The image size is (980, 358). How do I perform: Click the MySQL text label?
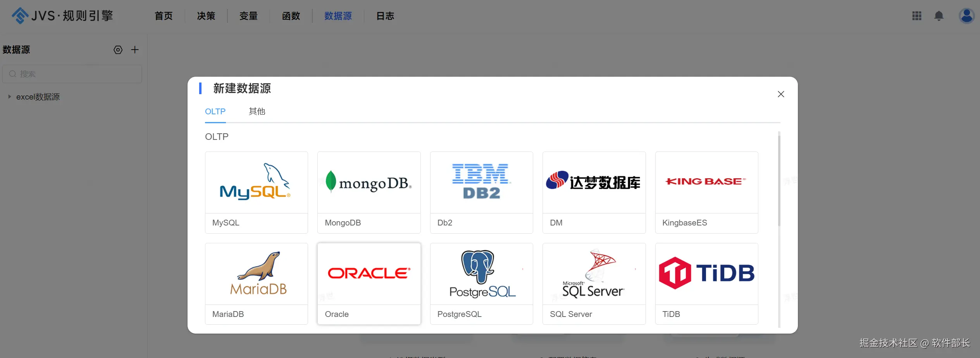click(x=226, y=223)
